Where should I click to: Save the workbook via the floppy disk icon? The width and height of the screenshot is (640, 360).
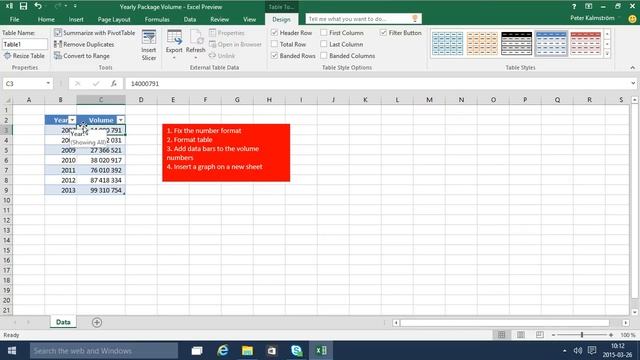point(23,6)
